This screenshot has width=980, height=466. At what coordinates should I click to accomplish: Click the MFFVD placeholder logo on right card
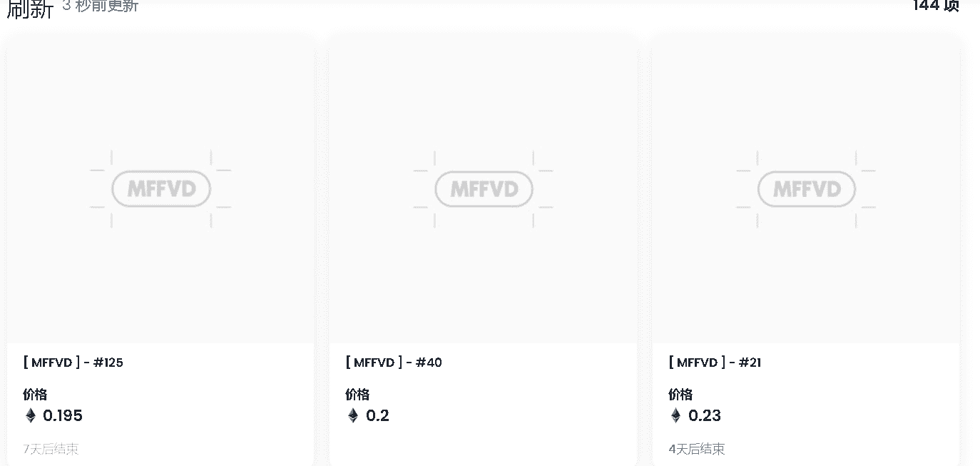806,188
